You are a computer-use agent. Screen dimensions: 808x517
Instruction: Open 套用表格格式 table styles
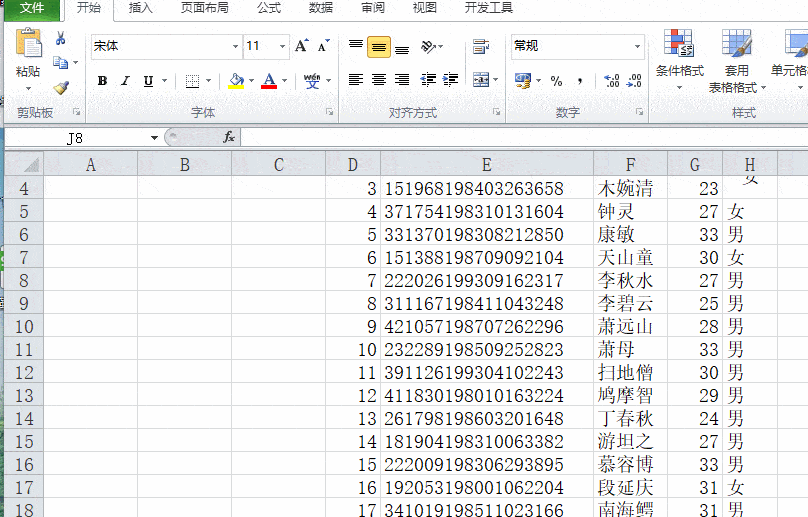[737, 61]
